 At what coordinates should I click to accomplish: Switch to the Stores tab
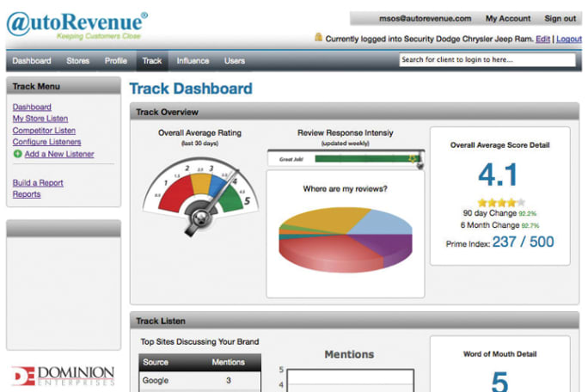click(78, 61)
